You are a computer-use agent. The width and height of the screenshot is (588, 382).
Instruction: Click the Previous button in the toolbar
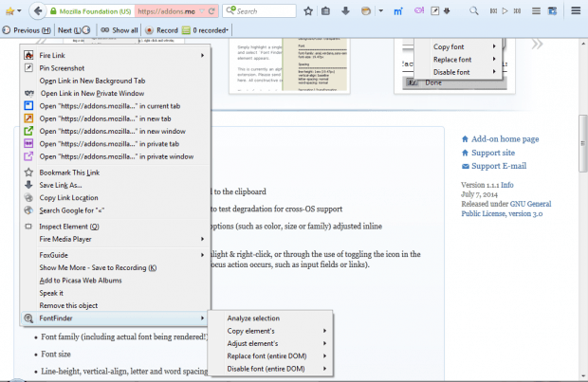pos(27,30)
